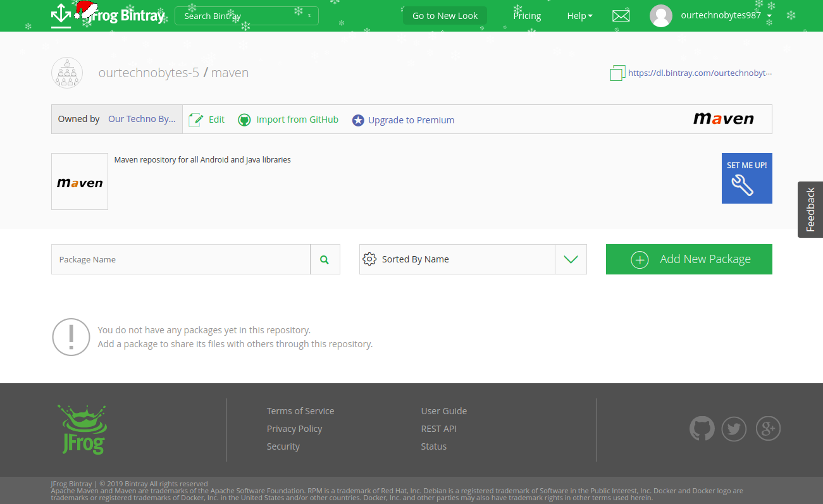Click the Go to New Look button
Image resolution: width=823 pixels, height=504 pixels.
(x=445, y=16)
